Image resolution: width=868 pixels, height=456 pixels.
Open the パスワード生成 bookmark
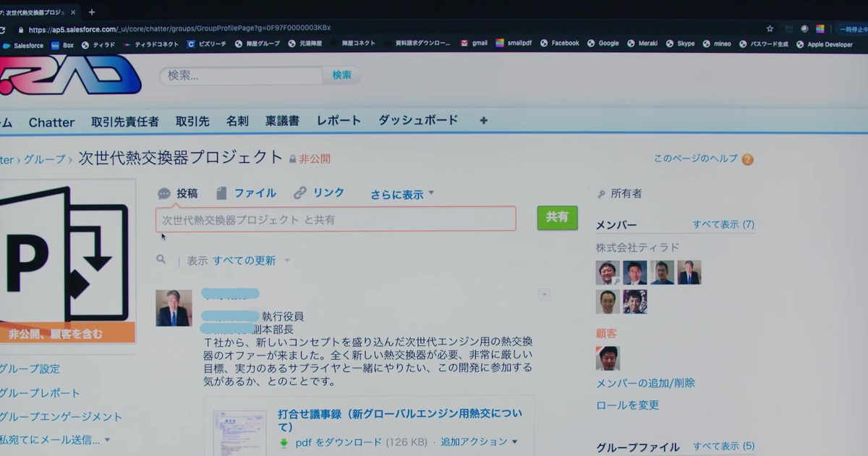pyautogui.click(x=763, y=44)
